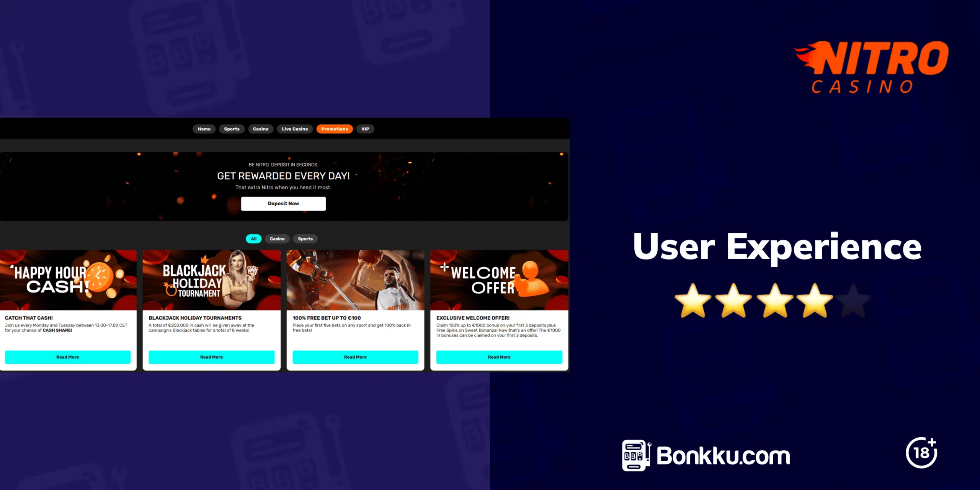980x490 pixels.
Task: Expand the Live Casino navigation dropdown
Action: coord(294,129)
